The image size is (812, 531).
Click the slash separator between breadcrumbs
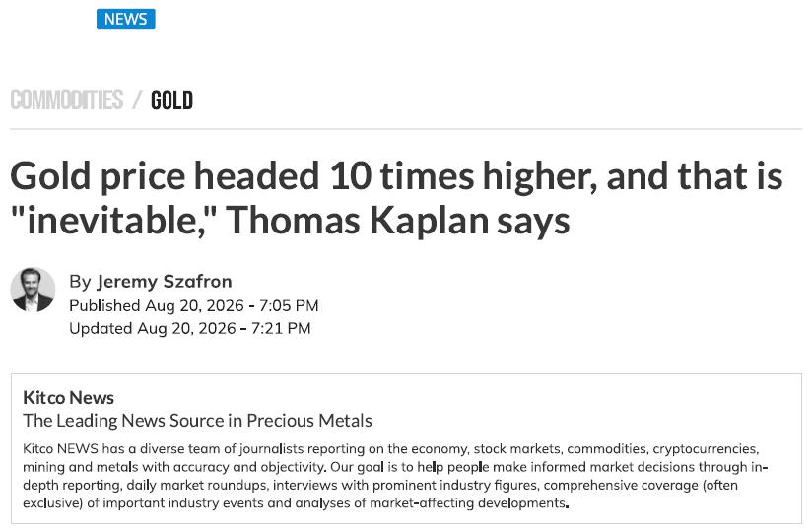click(137, 100)
